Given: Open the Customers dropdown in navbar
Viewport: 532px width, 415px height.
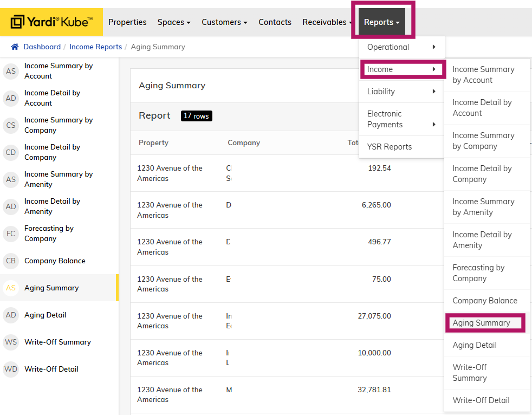Looking at the screenshot, I should point(224,22).
